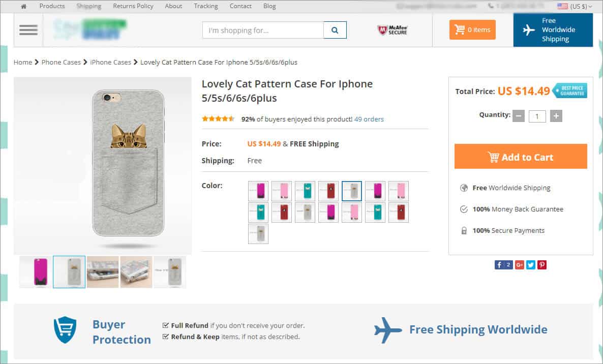Viewport: 603px width, 364px height.
Task: Pin the product to Pinterest
Action: [541, 264]
